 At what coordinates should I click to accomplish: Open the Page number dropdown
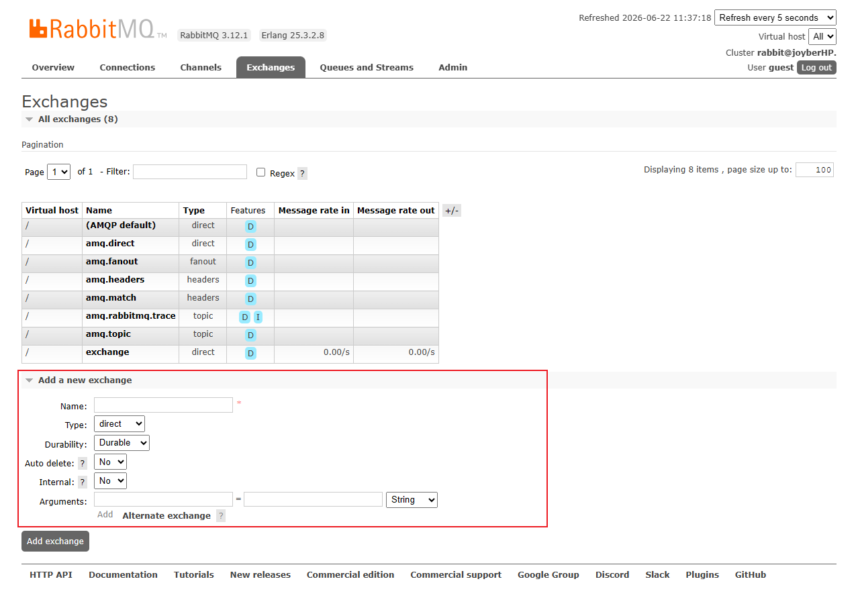(58, 172)
